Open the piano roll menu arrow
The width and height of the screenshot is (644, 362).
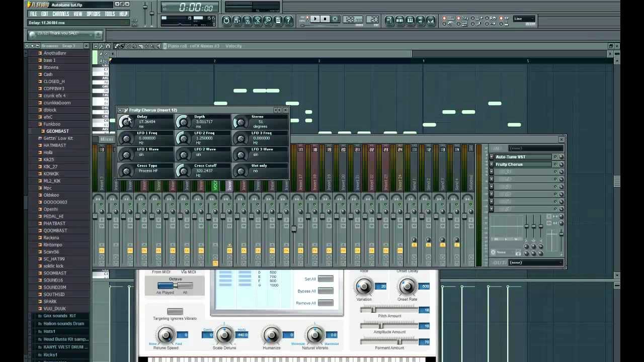pos(96,46)
